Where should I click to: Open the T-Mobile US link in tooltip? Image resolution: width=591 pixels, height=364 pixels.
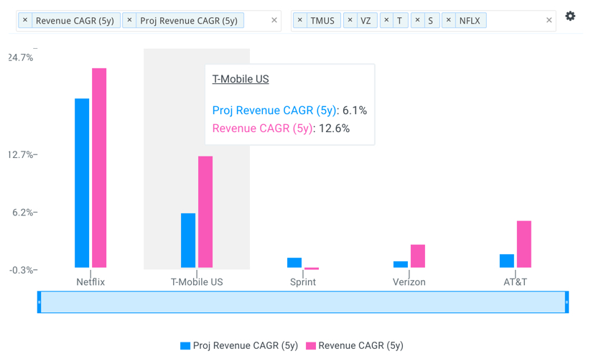tap(241, 79)
